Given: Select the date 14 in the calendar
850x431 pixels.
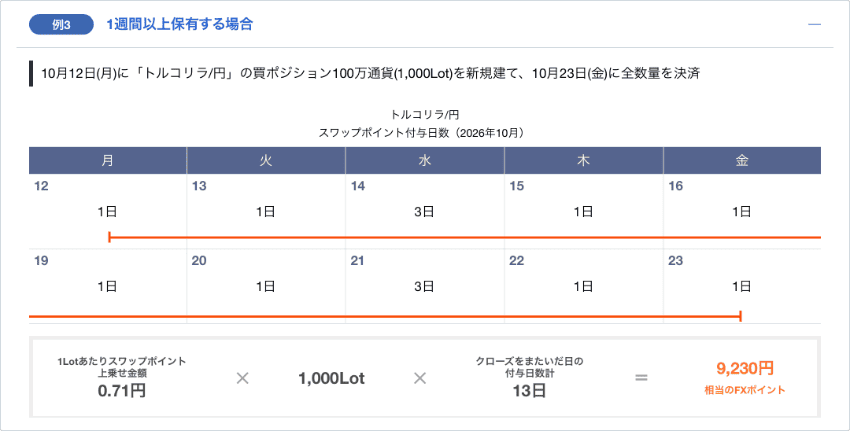Looking at the screenshot, I should coord(358,186).
